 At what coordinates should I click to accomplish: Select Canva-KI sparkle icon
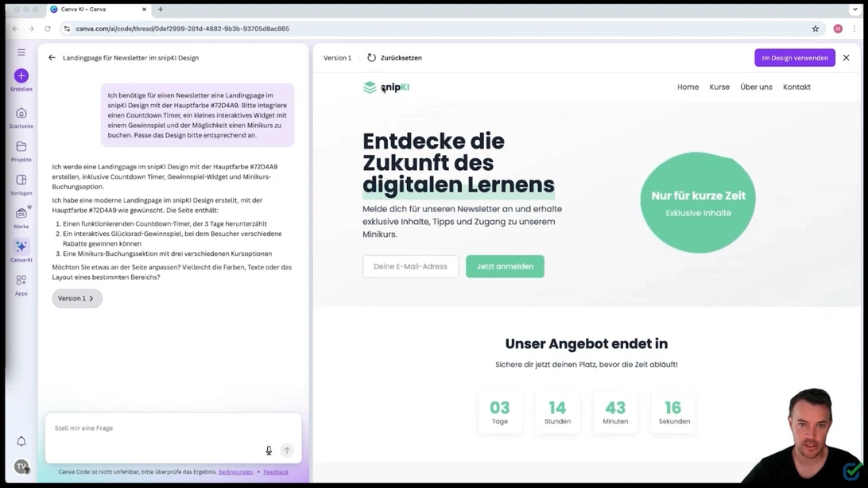click(x=21, y=246)
